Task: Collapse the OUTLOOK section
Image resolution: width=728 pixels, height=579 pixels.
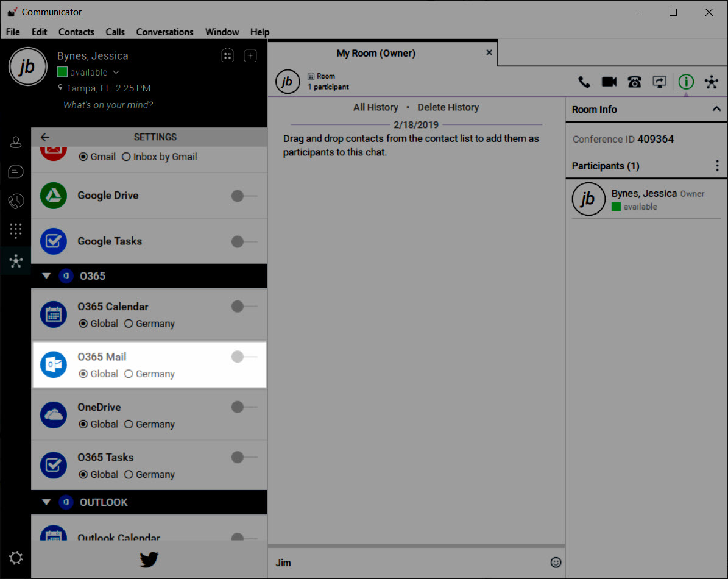Action: tap(46, 502)
